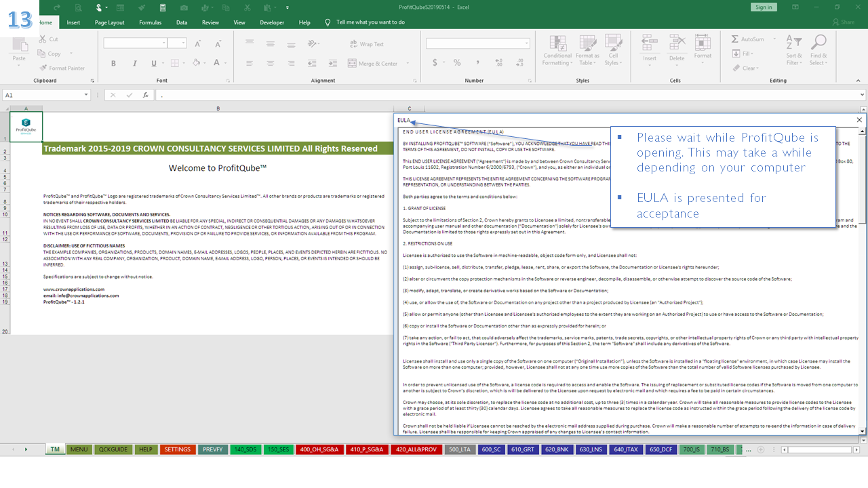
Task: Open Fill Color dropdown arrow
Action: [x=205, y=63]
